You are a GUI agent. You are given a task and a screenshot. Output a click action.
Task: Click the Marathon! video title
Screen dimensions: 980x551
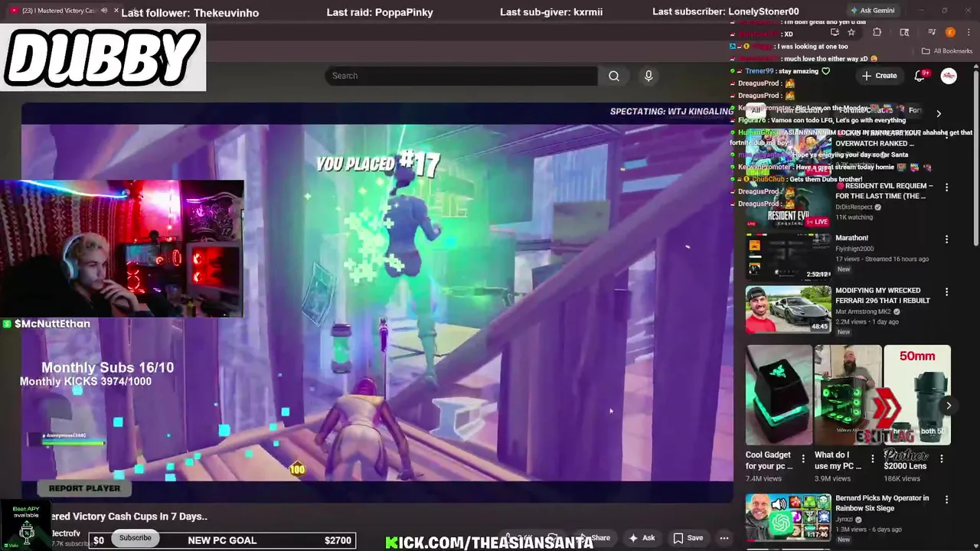pos(851,238)
